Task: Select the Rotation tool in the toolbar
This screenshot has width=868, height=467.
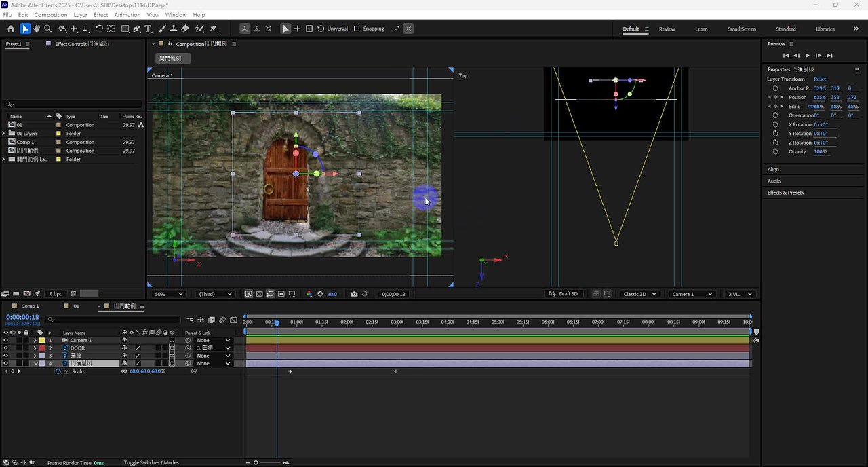Action: (x=99, y=29)
